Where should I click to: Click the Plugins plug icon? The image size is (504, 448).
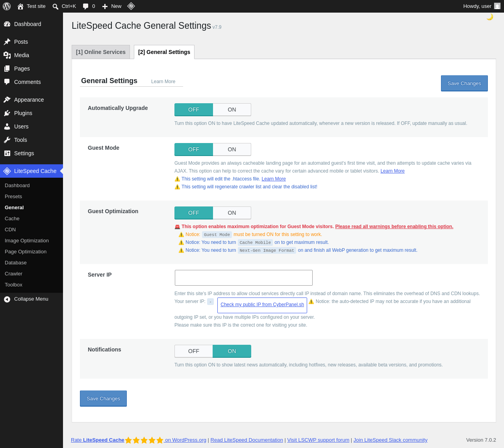[7, 113]
